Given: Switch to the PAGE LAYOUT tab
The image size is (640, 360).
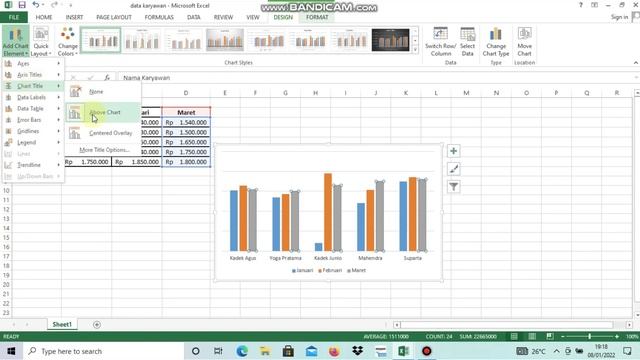Looking at the screenshot, I should tap(114, 17).
